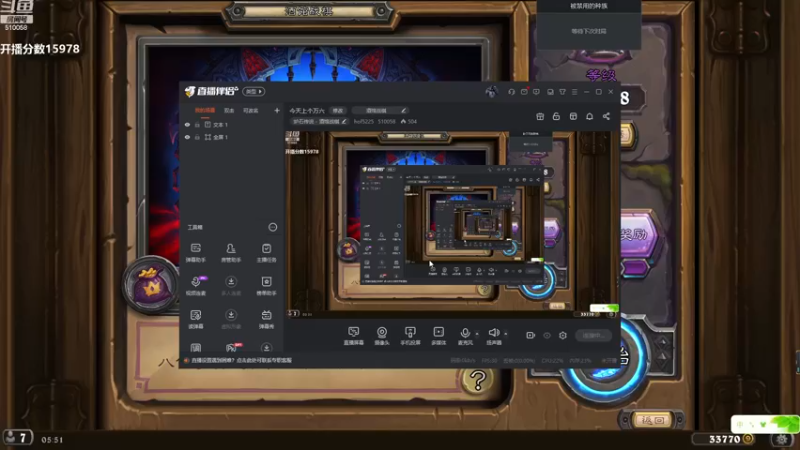Click the unlock icon above preview
Viewport: 800px width, 450px height.
[x=556, y=116]
